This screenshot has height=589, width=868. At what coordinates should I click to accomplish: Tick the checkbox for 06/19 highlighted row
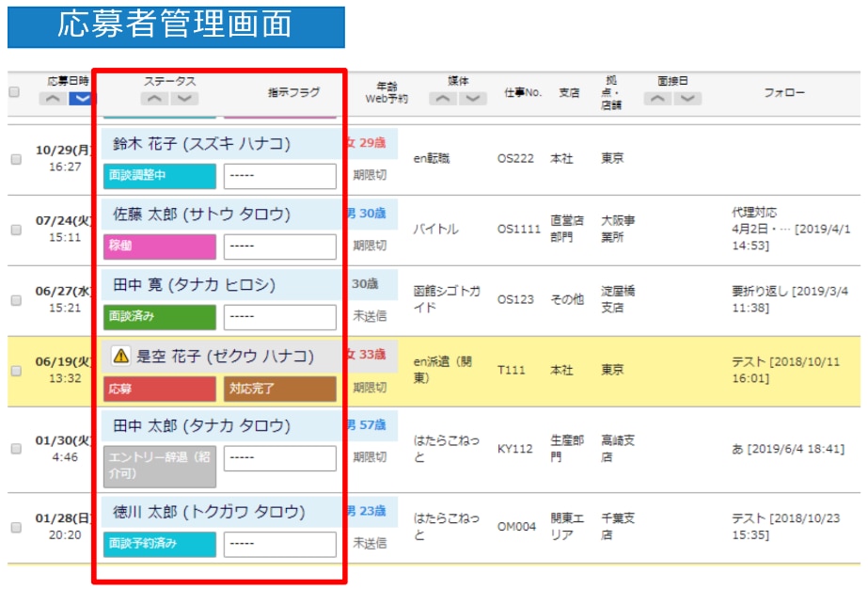tap(16, 371)
